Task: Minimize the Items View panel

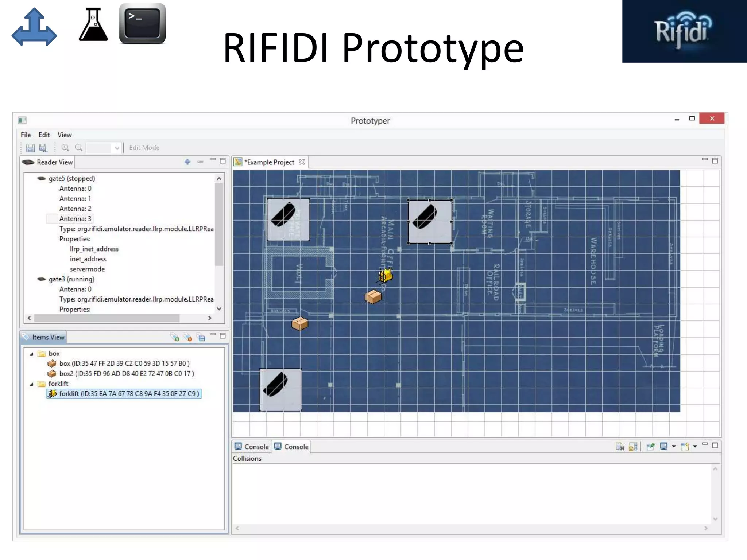Action: click(213, 335)
